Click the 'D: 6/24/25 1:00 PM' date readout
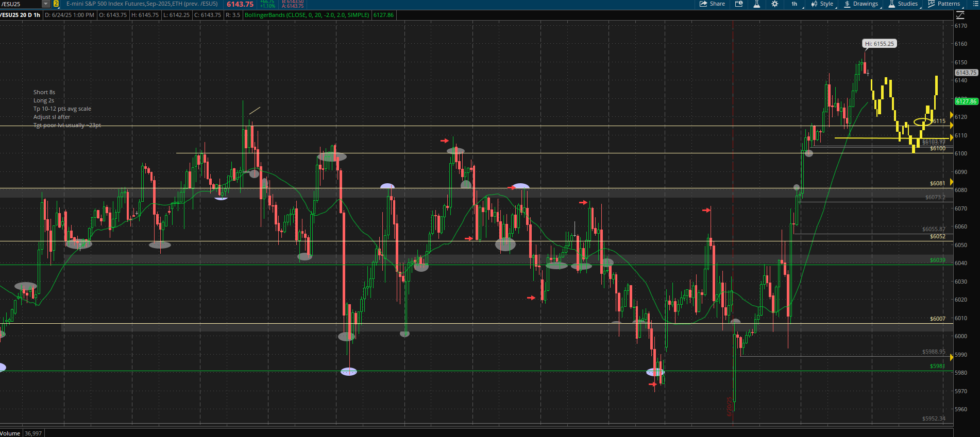This screenshot has height=437, width=980. [70, 15]
